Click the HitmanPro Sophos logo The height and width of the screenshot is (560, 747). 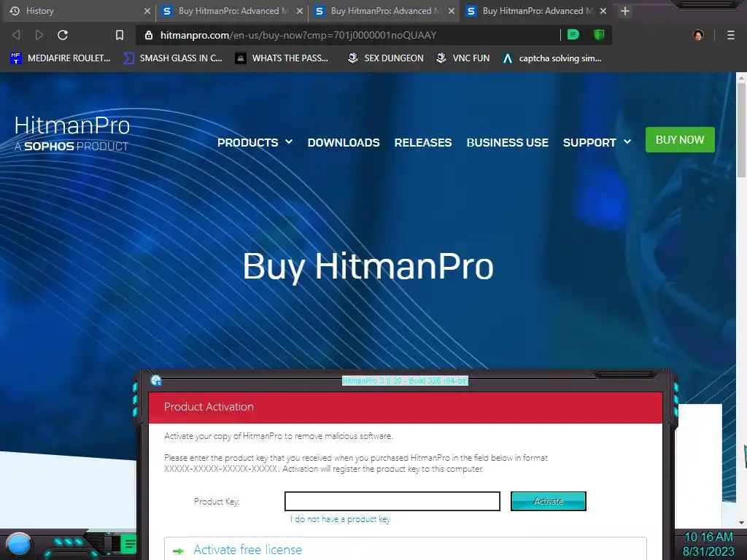coord(72,133)
